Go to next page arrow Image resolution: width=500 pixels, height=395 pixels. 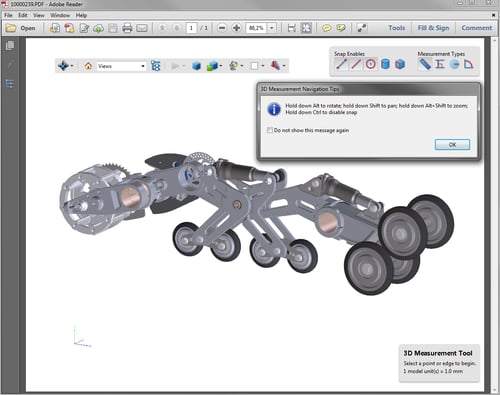[177, 28]
